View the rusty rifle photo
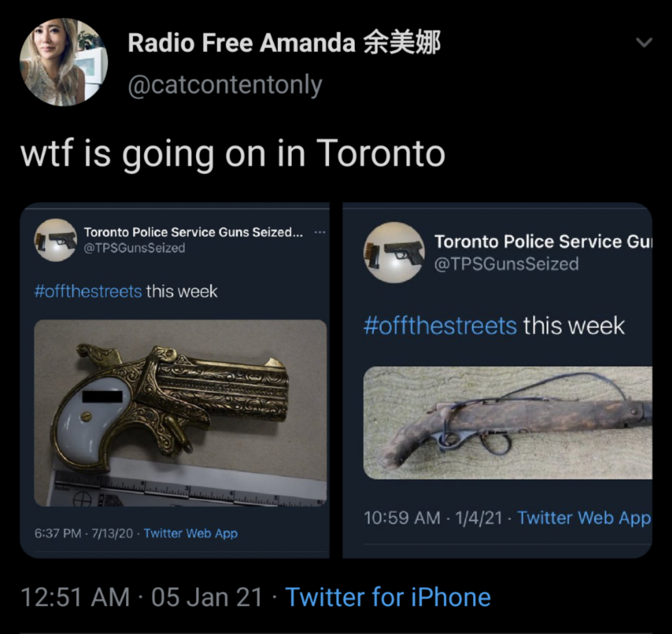 pos(508,423)
